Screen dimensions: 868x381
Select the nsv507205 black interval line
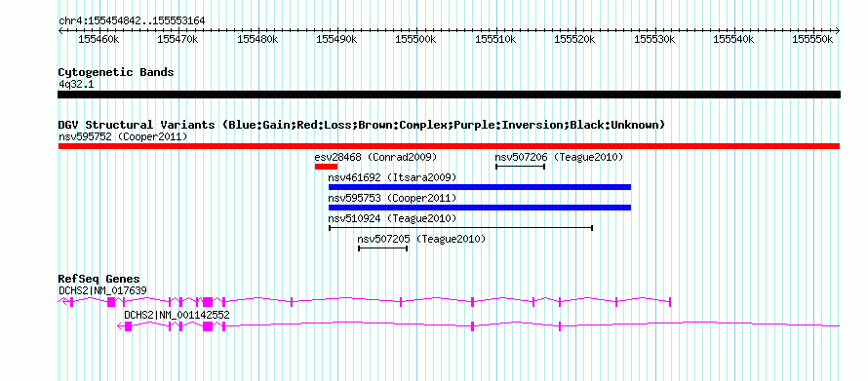383,248
